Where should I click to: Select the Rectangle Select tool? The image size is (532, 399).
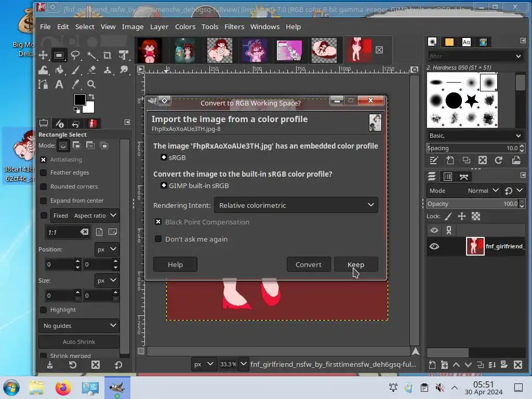[x=59, y=55]
